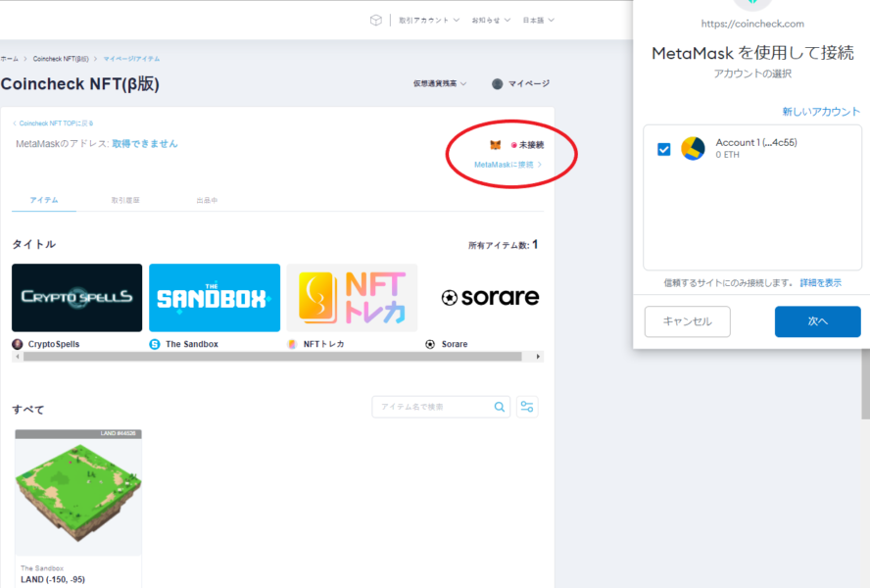The image size is (870, 588).
Task: Open the NFTトレカ title banner
Action: [353, 298]
